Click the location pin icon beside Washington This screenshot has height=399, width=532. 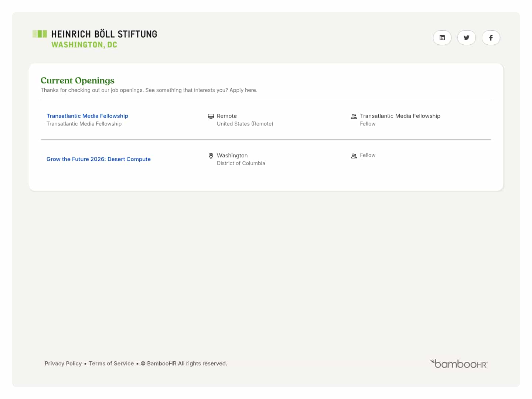pos(211,156)
